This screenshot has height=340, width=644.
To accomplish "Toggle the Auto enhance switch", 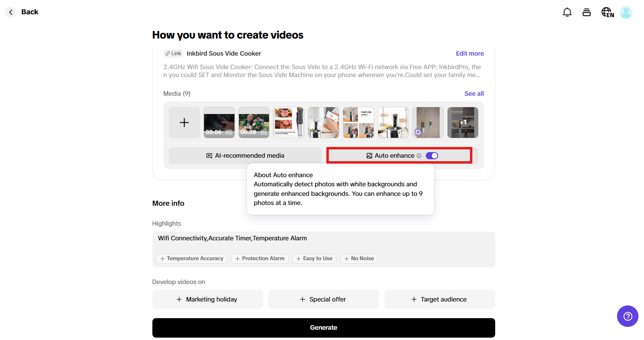I will click(432, 156).
